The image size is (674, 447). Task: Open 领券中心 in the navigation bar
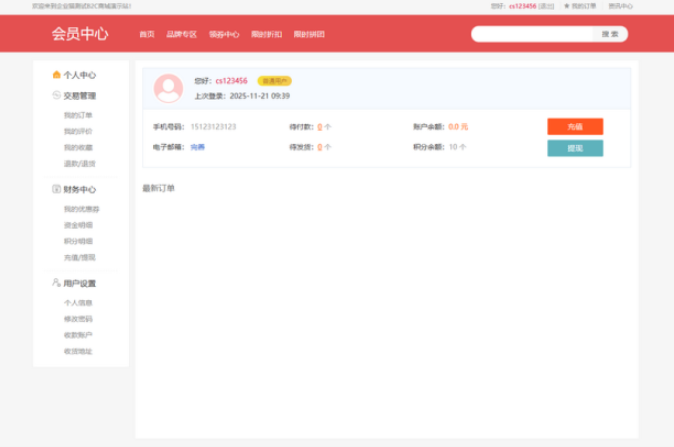tap(224, 34)
